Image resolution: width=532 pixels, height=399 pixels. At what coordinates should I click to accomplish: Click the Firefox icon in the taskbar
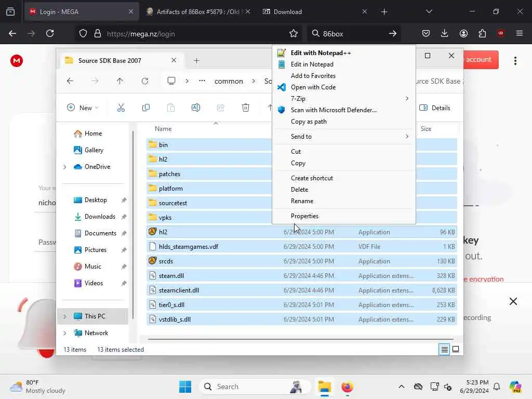347,387
